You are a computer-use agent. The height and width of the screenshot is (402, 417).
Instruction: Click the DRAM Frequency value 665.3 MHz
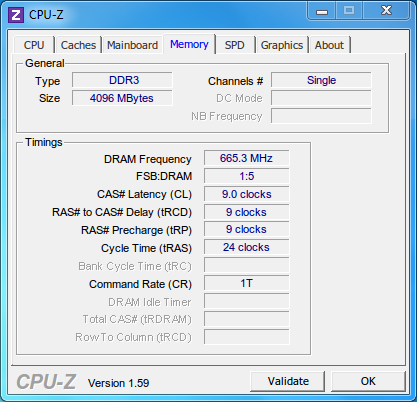(247, 158)
